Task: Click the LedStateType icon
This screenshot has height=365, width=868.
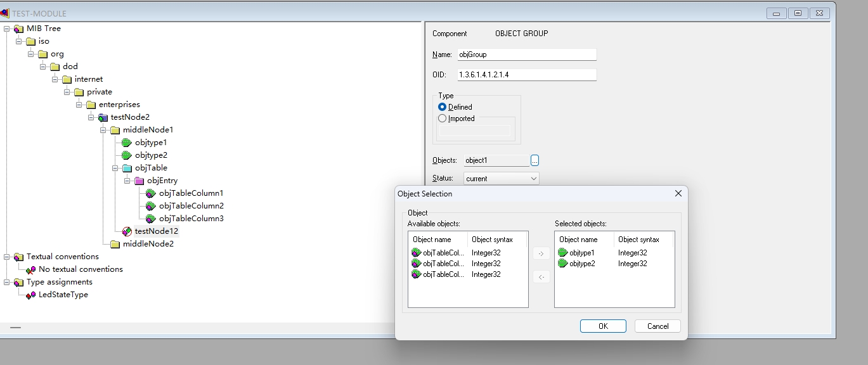Action: pos(30,295)
